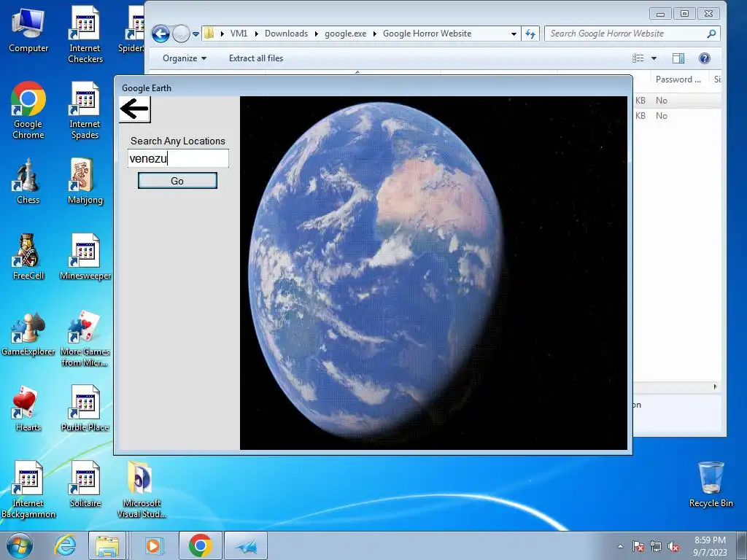Select the Internet Checkers desktop shortcut
Screen dimensions: 747x560
[85, 34]
